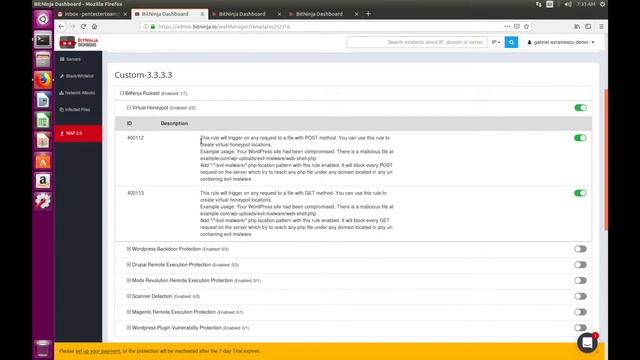Open LibreOffice Writer from dock
Viewport: 640px width, 360px height.
click(x=43, y=100)
